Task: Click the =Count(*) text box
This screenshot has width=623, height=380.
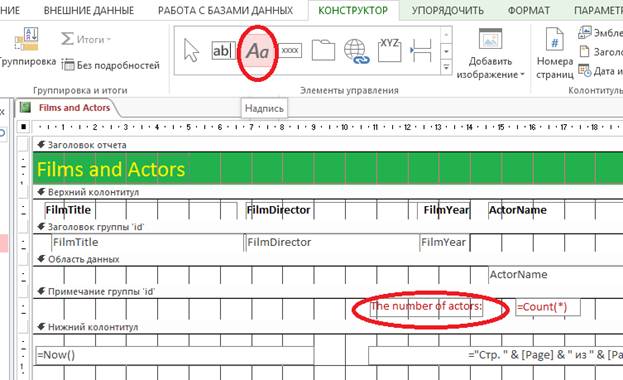Action: pos(548,307)
